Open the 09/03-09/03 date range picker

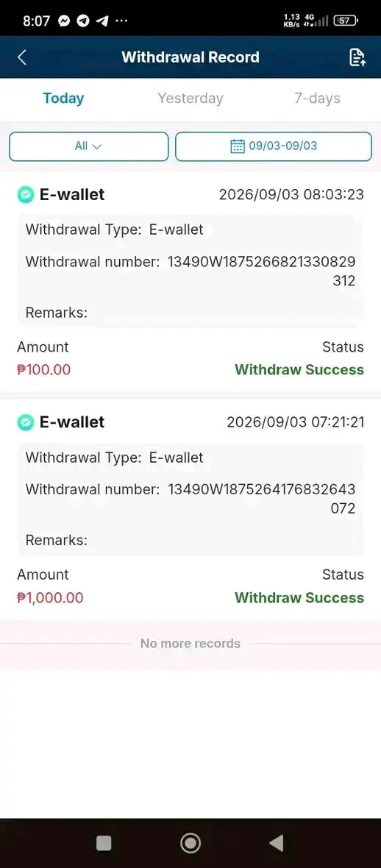click(x=274, y=146)
